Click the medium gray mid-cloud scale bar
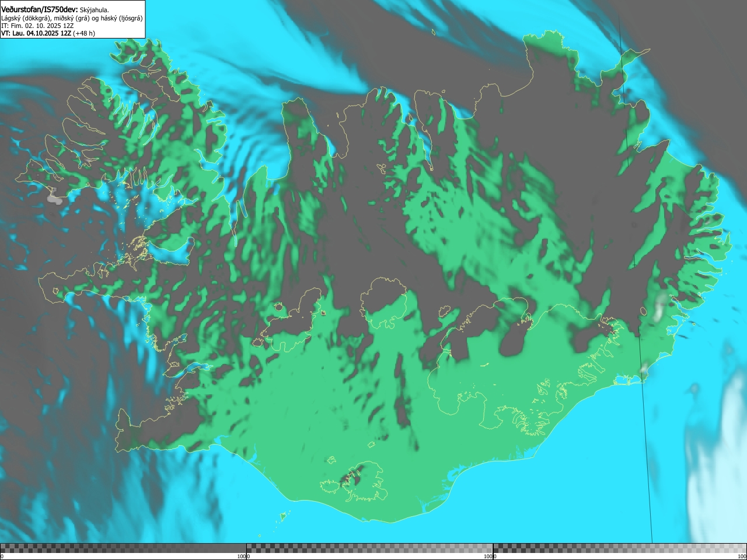The height and width of the screenshot is (560, 747). coord(369,548)
